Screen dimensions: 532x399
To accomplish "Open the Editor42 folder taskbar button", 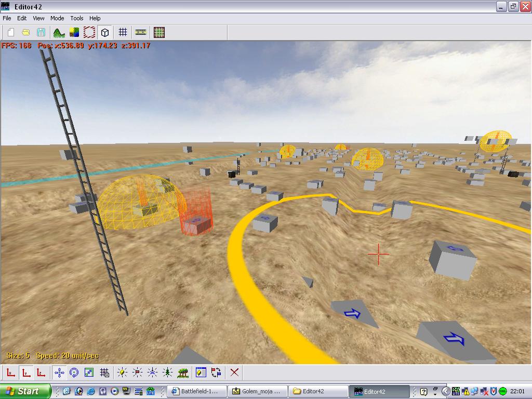I will click(x=318, y=391).
